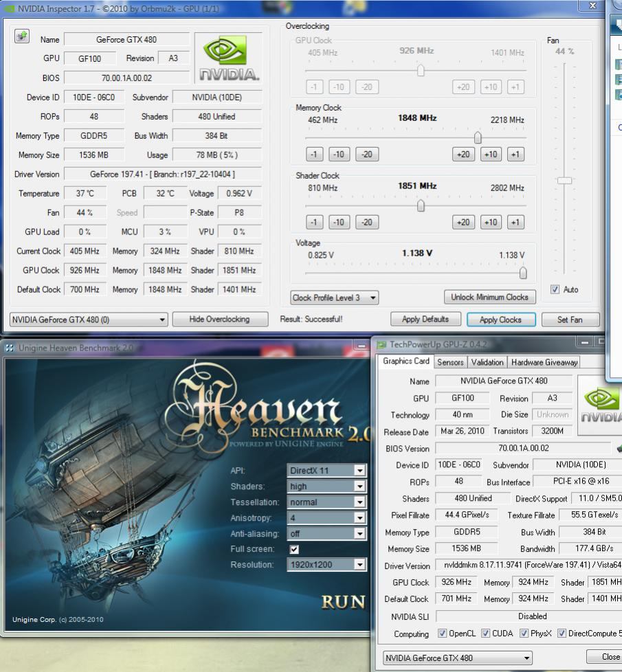Viewport: 622px width, 672px height.
Task: Switch to the Sensors tab
Action: pos(450,362)
